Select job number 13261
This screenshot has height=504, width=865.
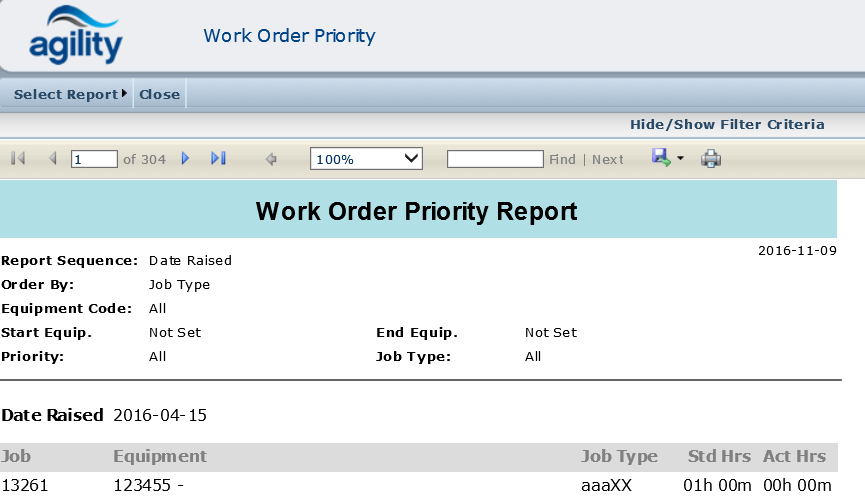(24, 485)
